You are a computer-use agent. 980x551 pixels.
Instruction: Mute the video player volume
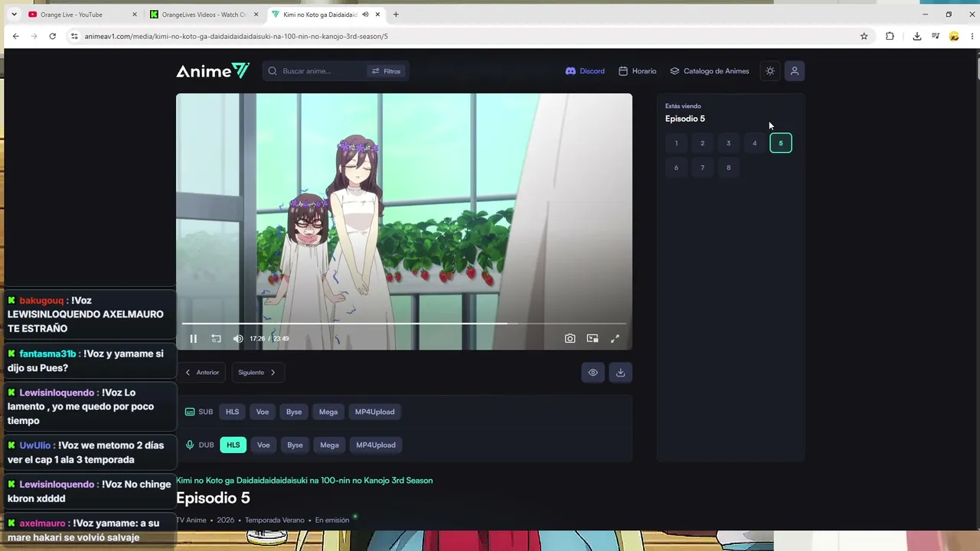(238, 338)
